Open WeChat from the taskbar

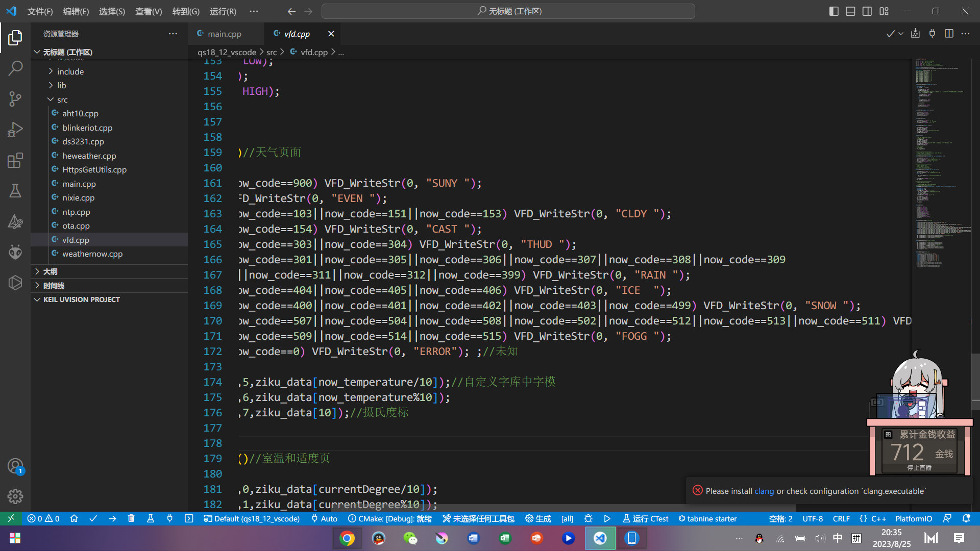click(410, 538)
